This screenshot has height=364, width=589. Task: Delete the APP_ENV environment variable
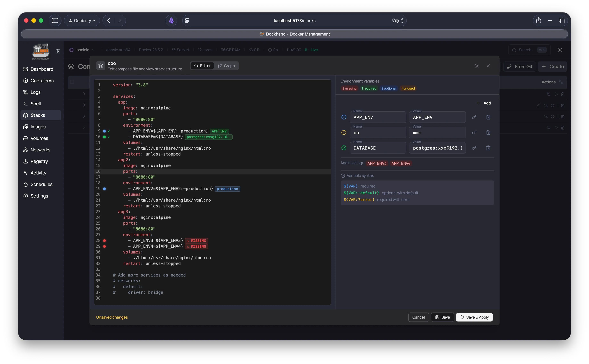pos(488,117)
